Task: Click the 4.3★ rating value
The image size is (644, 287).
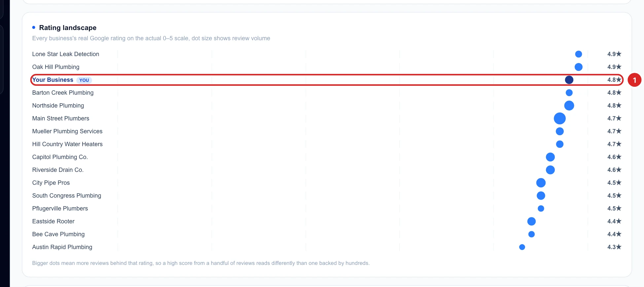Action: coord(614,247)
